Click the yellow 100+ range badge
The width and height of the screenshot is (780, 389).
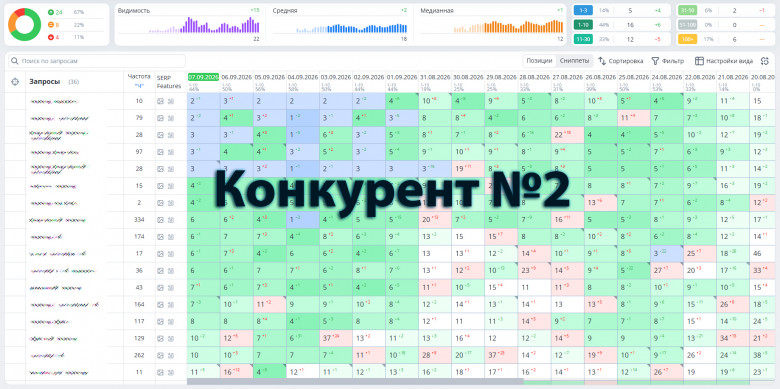[x=687, y=39]
